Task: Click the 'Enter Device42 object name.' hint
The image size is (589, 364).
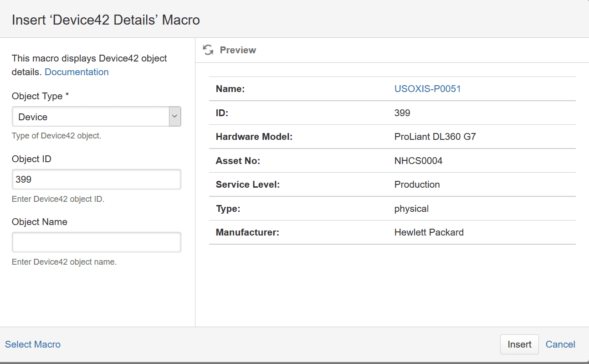Action: (64, 262)
